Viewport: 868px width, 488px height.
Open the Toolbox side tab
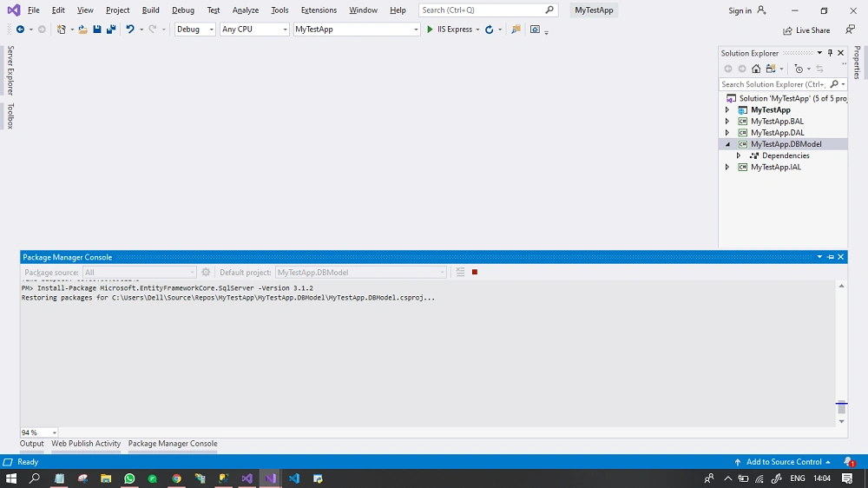click(10, 116)
